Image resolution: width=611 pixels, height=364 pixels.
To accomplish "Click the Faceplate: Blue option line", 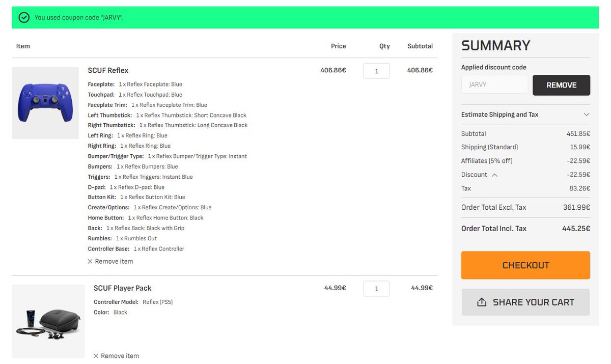I will pos(135,85).
